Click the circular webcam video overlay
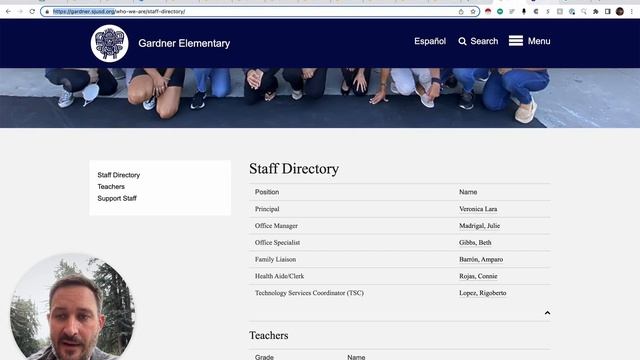The image size is (640, 360). tap(72, 307)
